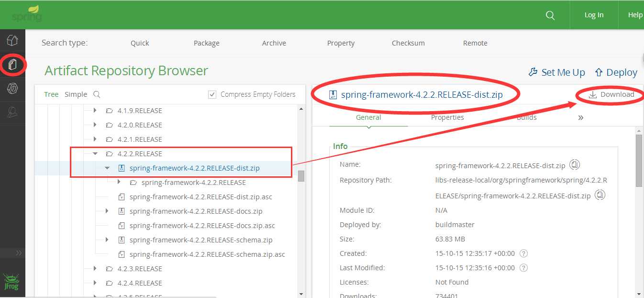This screenshot has width=644, height=298.
Task: Click the tree scrollbar up arrow
Action: tap(301, 109)
